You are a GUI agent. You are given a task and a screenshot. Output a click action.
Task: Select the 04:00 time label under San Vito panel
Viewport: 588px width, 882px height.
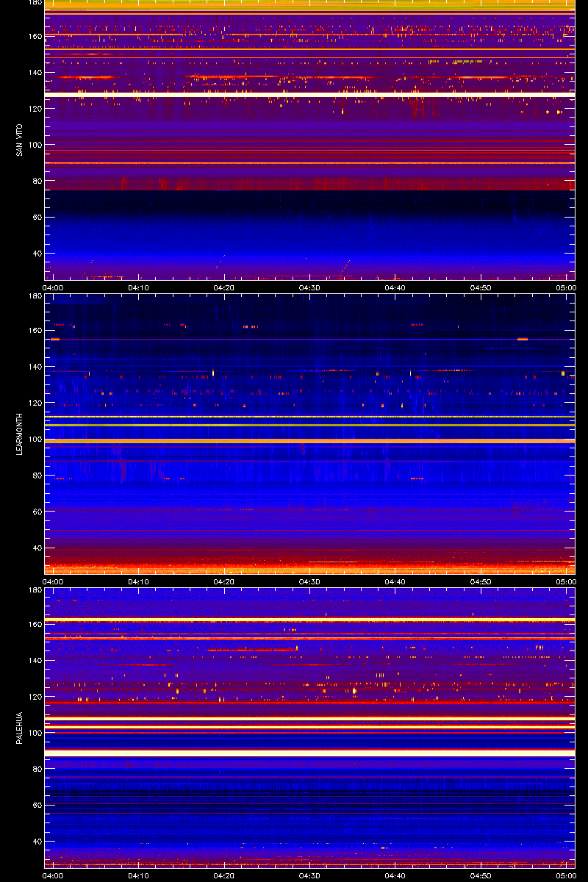point(54,287)
